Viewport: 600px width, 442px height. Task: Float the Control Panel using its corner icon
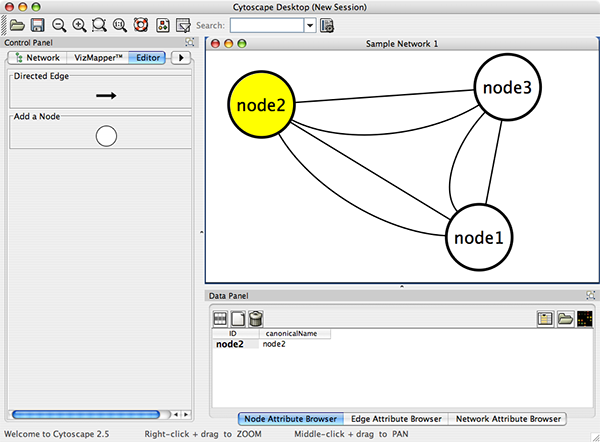(x=190, y=43)
